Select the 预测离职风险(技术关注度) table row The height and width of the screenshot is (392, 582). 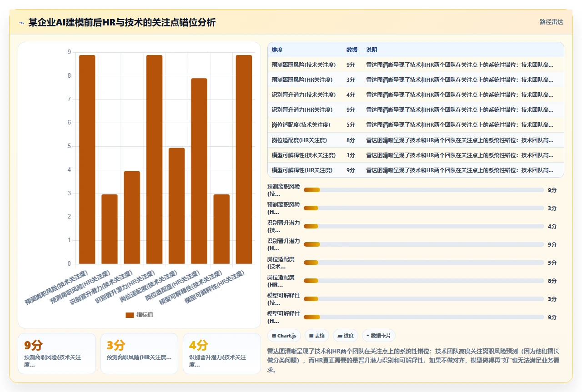coord(416,65)
